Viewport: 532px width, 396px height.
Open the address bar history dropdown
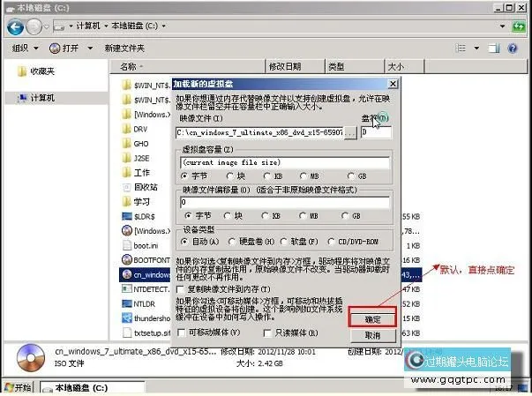(x=502, y=26)
